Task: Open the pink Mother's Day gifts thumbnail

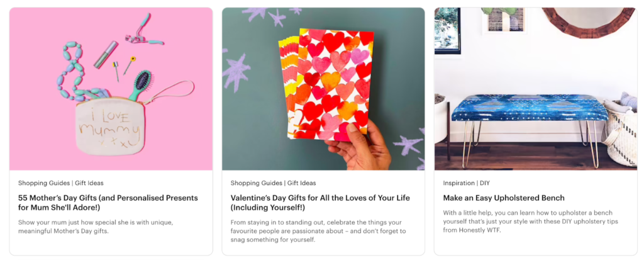Action: click(111, 89)
